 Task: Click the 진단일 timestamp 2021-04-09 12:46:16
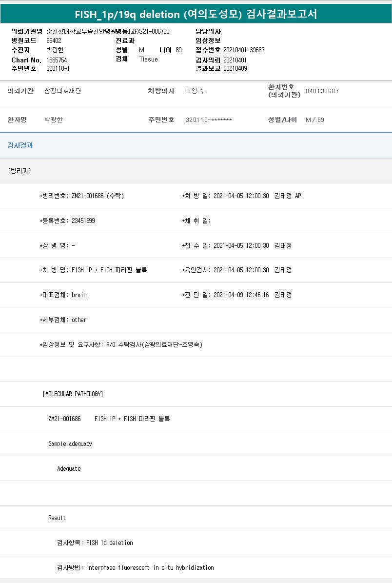coord(241,295)
